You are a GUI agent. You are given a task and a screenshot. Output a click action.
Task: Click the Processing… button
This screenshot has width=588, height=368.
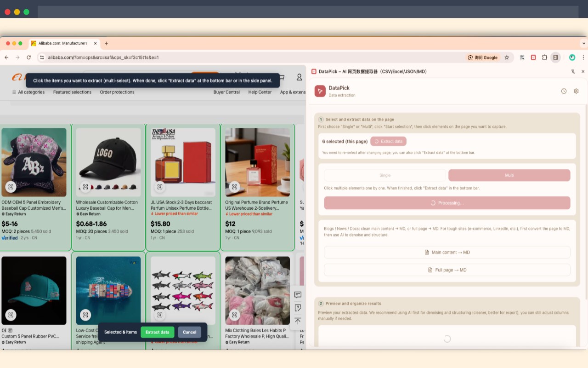(x=447, y=203)
